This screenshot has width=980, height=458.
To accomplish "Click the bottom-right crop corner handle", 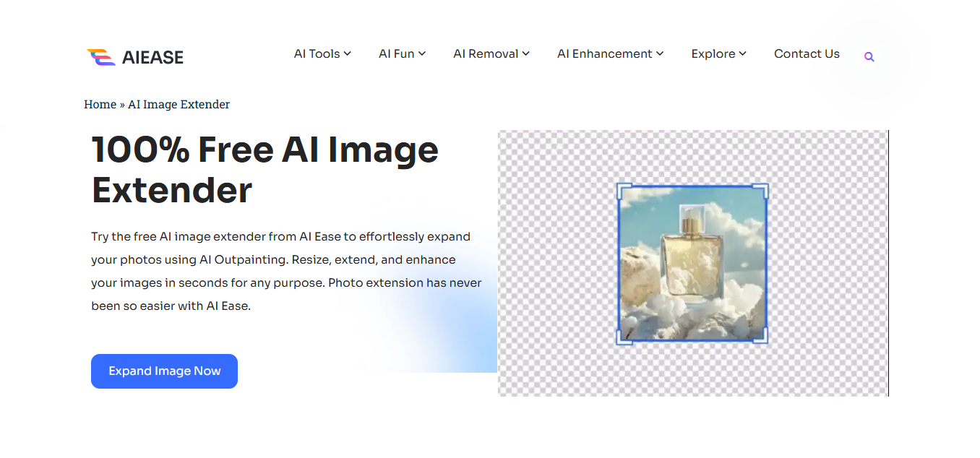I will click(761, 337).
